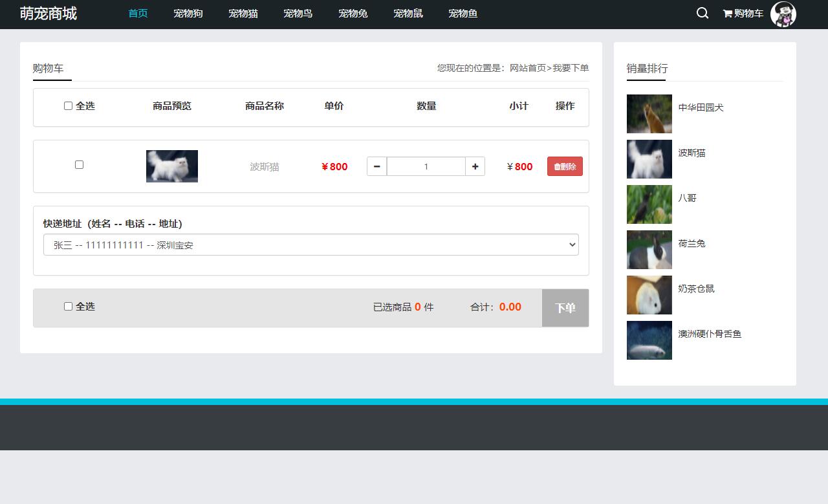Select the 波斯猫 item checkbox
The height and width of the screenshot is (504, 828).
pos(79,164)
